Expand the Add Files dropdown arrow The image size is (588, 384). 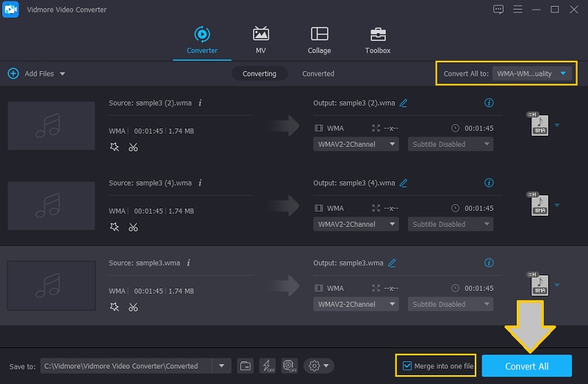click(62, 73)
